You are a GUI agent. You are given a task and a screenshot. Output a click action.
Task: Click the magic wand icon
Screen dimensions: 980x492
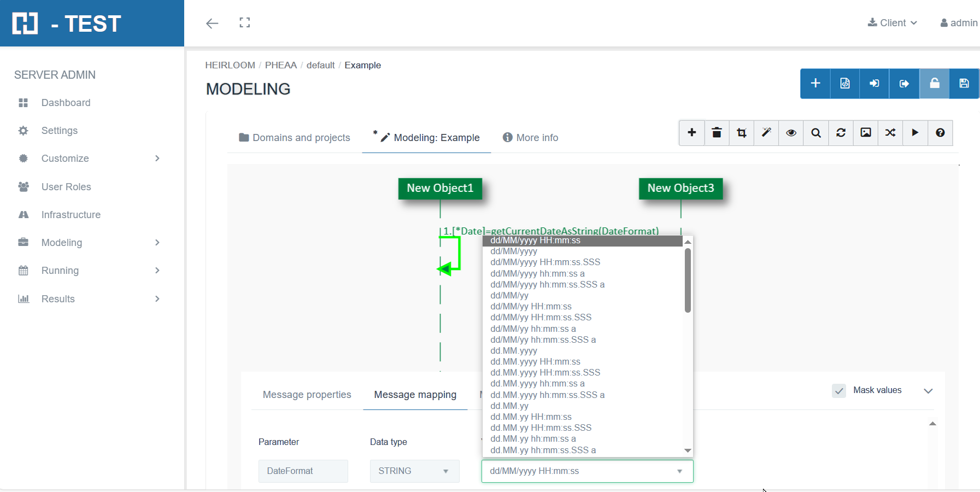pyautogui.click(x=766, y=133)
